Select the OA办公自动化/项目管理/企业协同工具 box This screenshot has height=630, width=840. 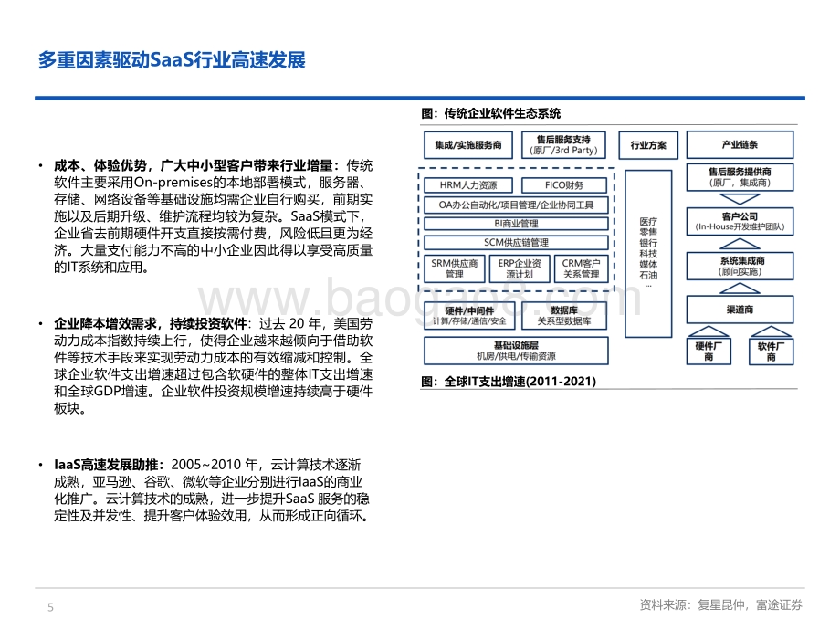click(516, 205)
